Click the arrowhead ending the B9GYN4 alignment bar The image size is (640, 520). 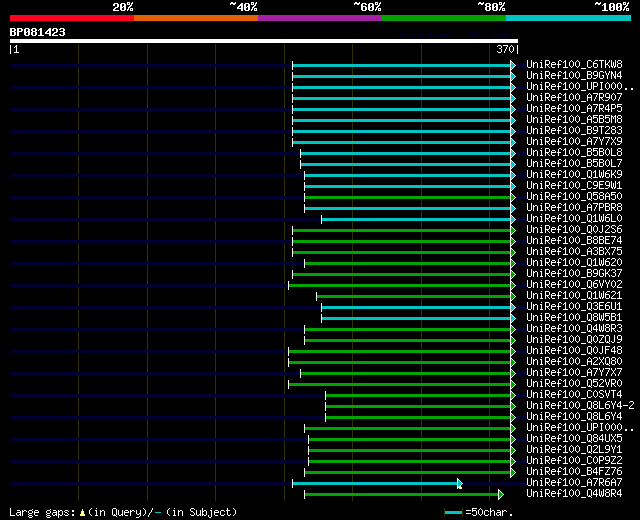pyautogui.click(x=513, y=76)
